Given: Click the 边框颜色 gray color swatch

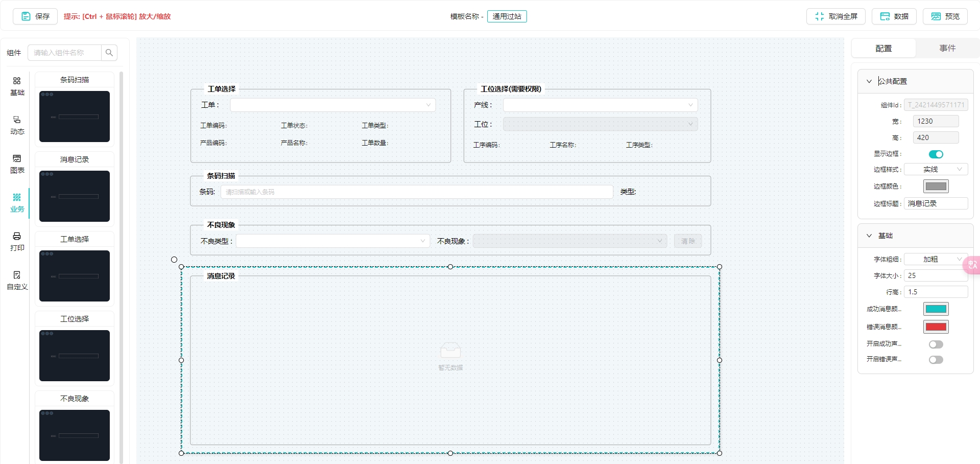Looking at the screenshot, I should [936, 186].
